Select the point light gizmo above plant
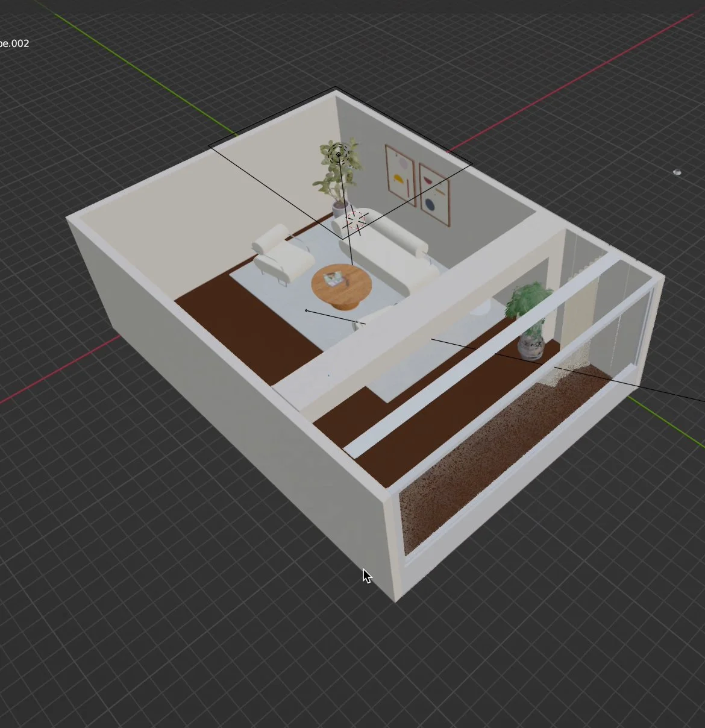The height and width of the screenshot is (728, 705). click(339, 155)
